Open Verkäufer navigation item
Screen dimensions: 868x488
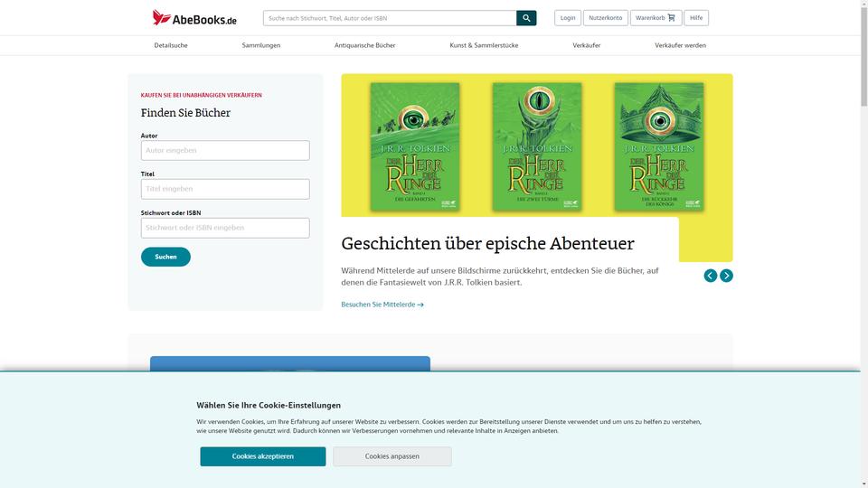(586, 45)
